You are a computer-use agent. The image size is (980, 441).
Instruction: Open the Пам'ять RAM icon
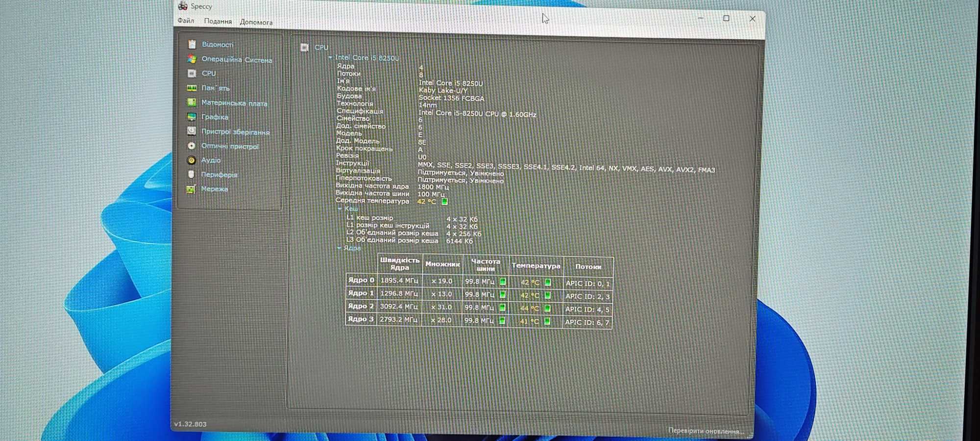tap(192, 88)
